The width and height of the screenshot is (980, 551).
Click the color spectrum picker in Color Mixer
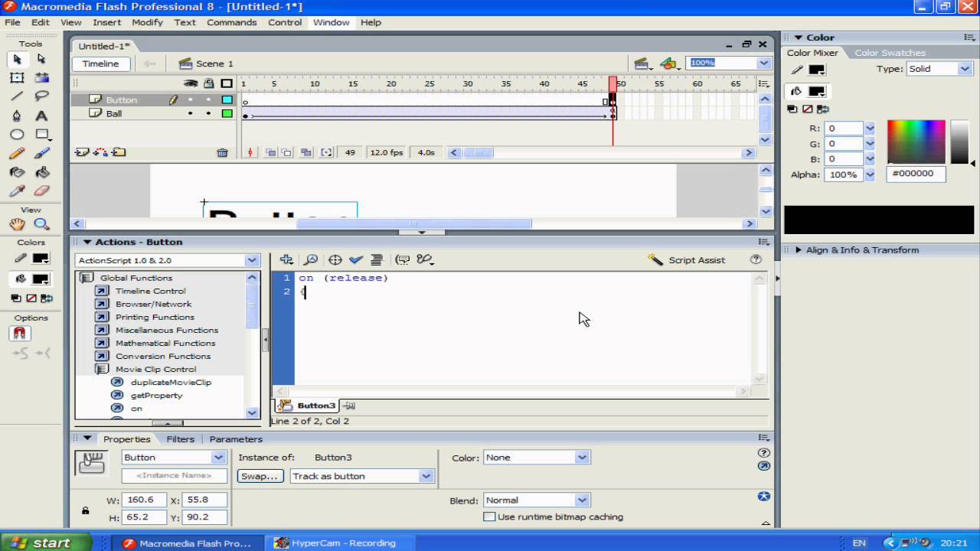[916, 142]
